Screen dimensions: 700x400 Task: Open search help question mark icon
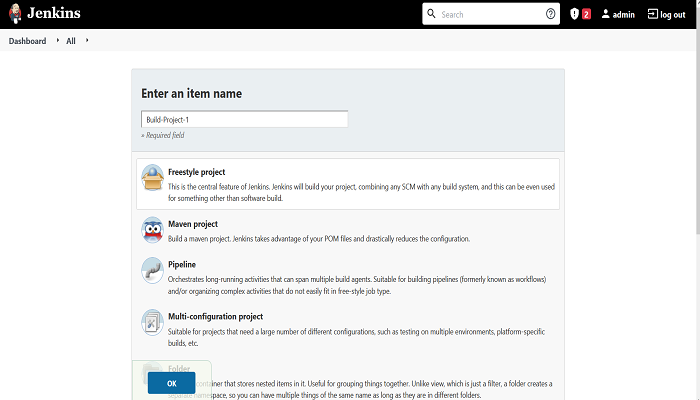(x=550, y=14)
